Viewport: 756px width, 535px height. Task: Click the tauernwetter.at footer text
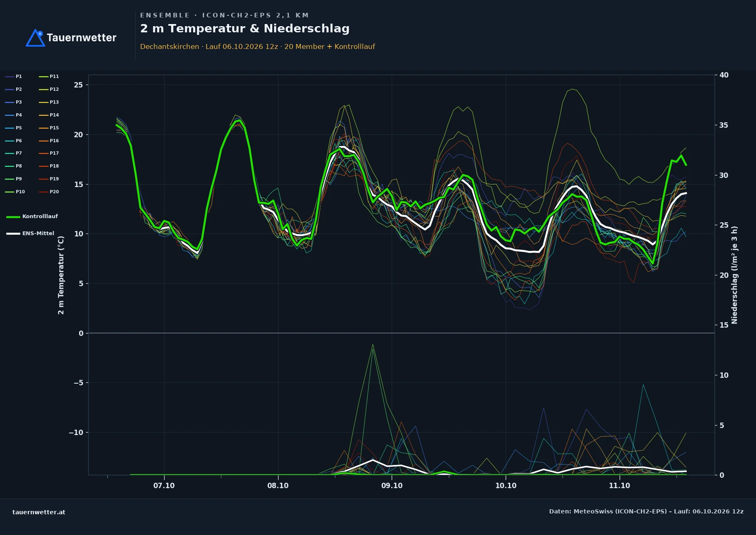[x=39, y=512]
